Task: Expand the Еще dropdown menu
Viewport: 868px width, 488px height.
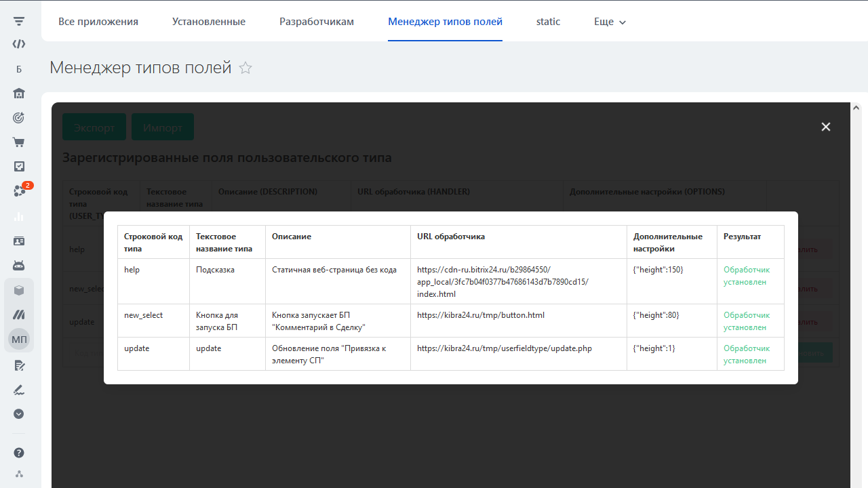Action: click(x=610, y=22)
